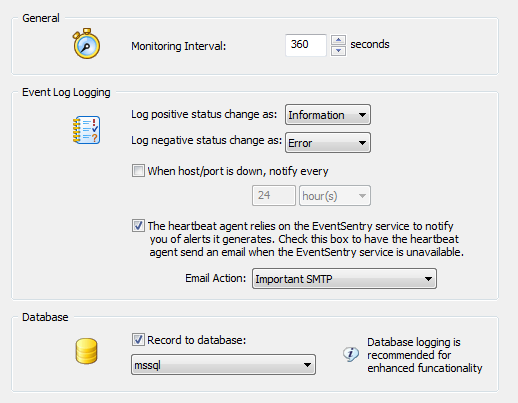Click the Monitoring Interval value field

click(306, 45)
